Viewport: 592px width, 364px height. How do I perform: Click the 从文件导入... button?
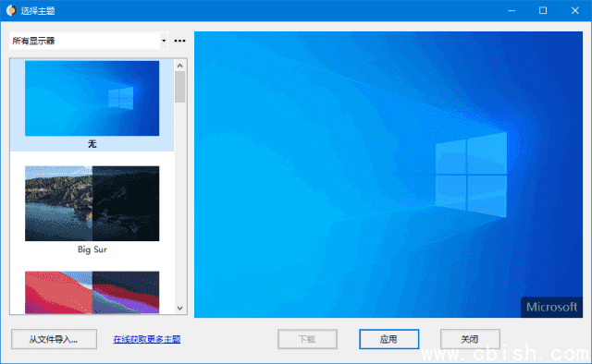54,339
